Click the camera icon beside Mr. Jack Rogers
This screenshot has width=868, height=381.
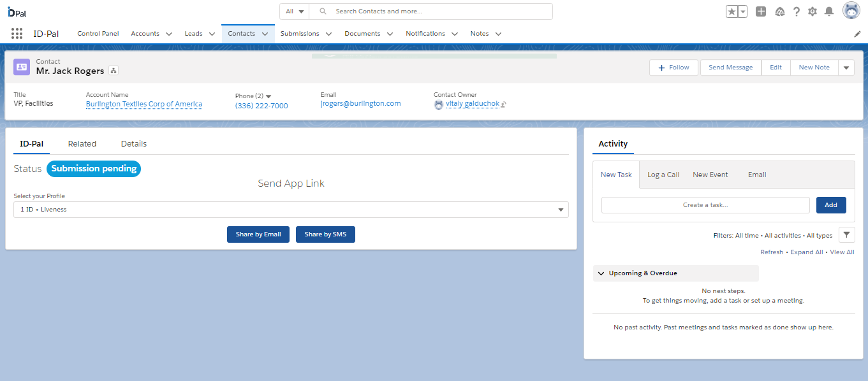[x=112, y=71]
